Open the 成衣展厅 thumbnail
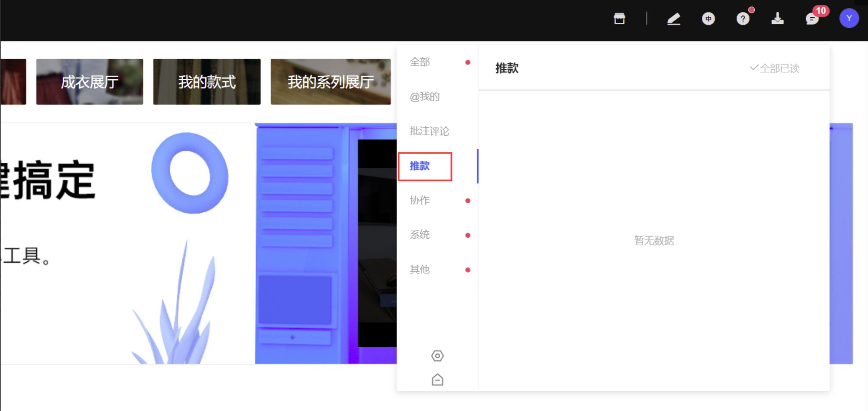The width and height of the screenshot is (868, 411). click(89, 82)
